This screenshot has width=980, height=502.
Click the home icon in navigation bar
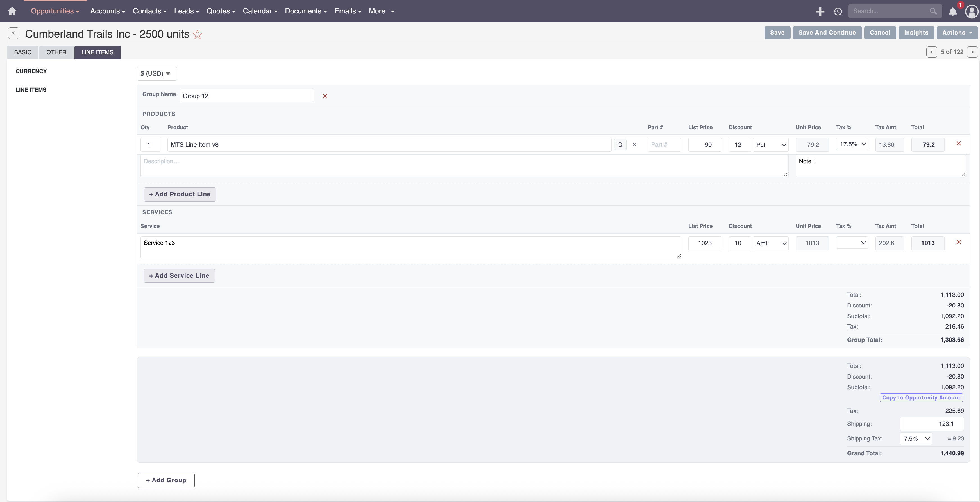pyautogui.click(x=12, y=11)
